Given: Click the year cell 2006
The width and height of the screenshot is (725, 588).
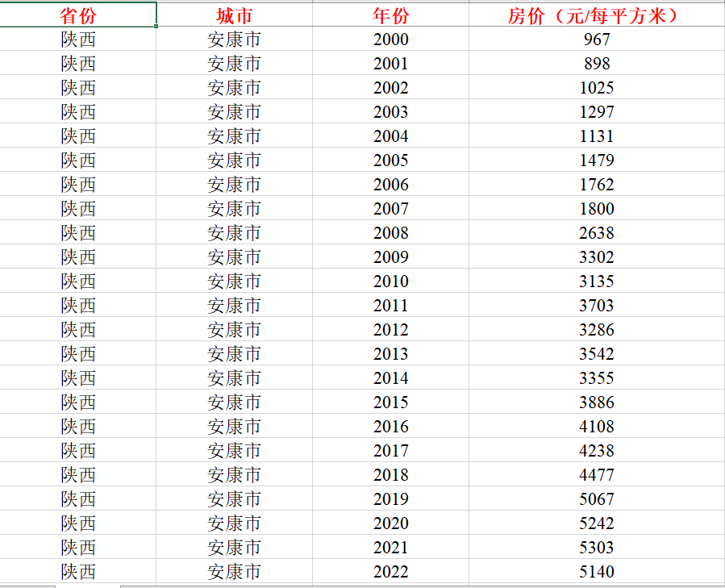Looking at the screenshot, I should click(x=390, y=184).
